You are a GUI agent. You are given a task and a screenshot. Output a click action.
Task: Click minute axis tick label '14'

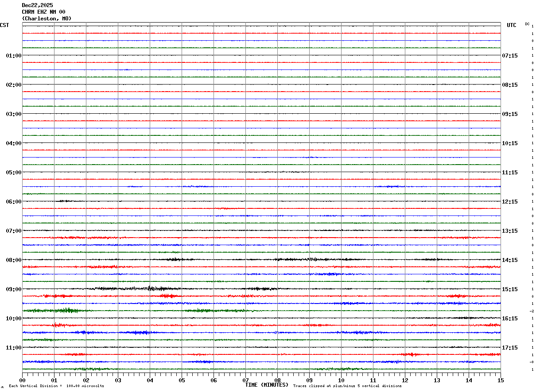469,380
